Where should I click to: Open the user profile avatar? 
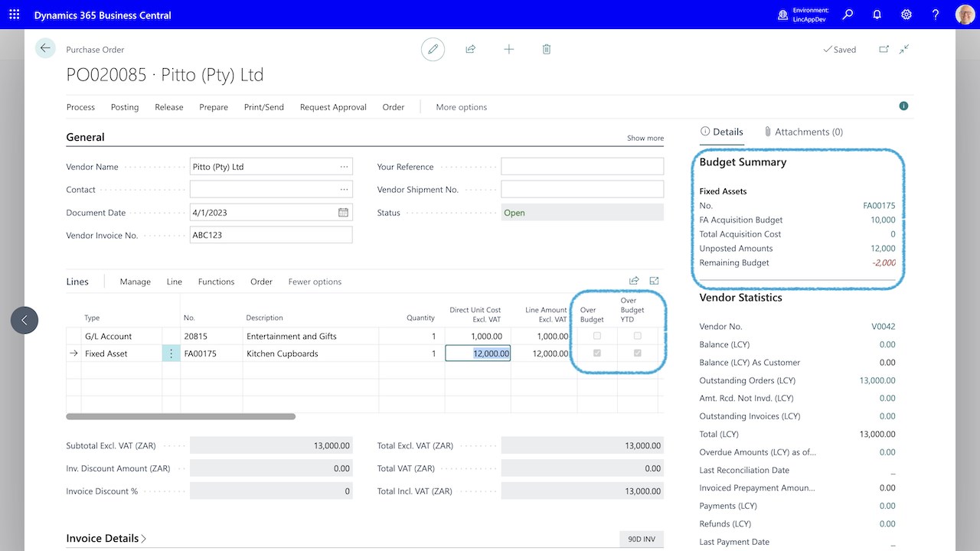pyautogui.click(x=965, y=15)
